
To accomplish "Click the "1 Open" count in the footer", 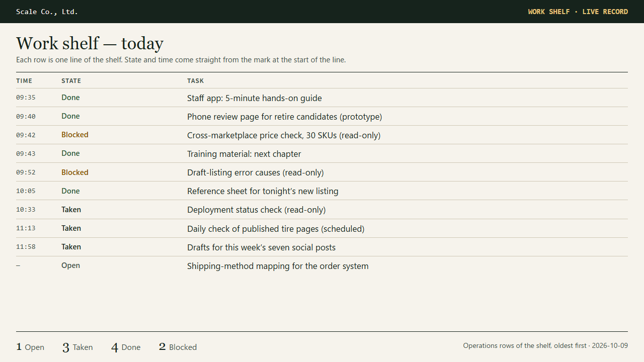I will 30,347.
